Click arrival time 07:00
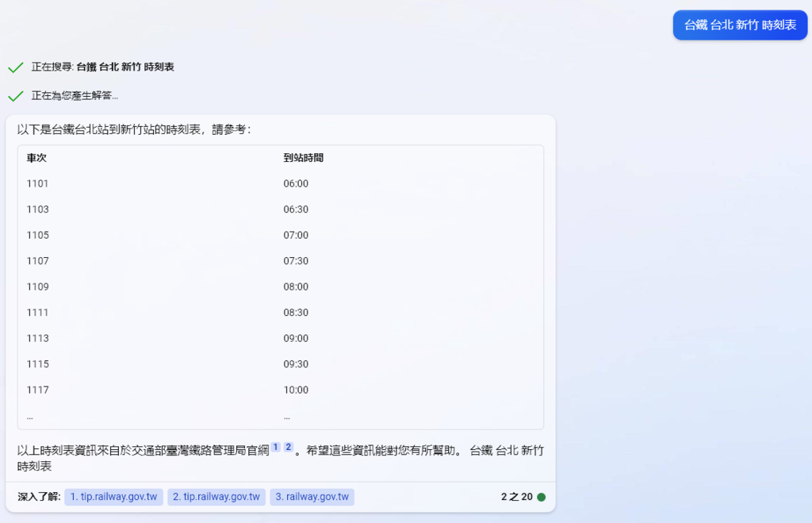This screenshot has height=523, width=812. point(296,236)
